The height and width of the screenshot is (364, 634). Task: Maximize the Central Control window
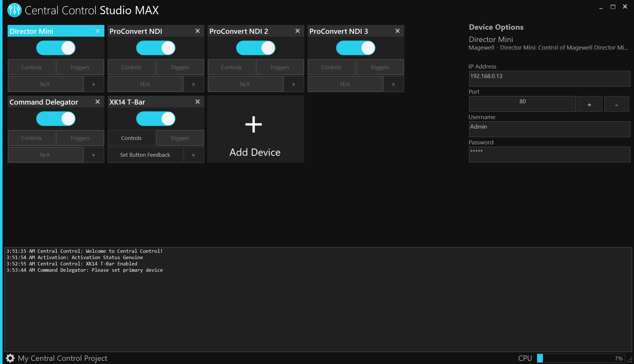click(x=613, y=7)
